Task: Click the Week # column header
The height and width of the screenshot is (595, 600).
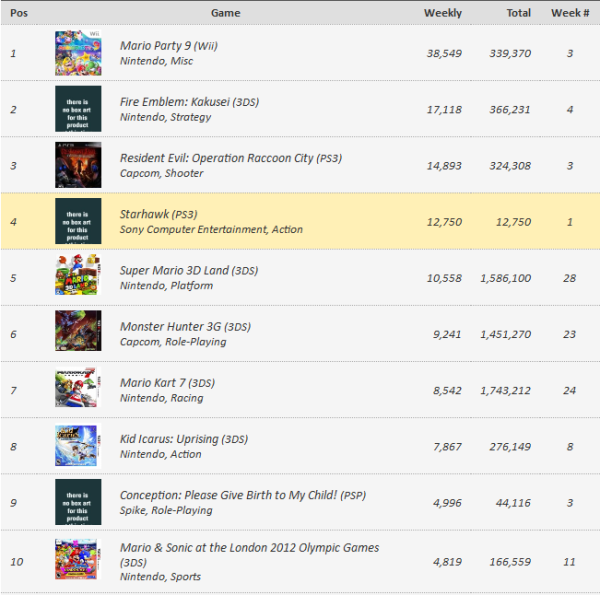Action: click(x=567, y=13)
